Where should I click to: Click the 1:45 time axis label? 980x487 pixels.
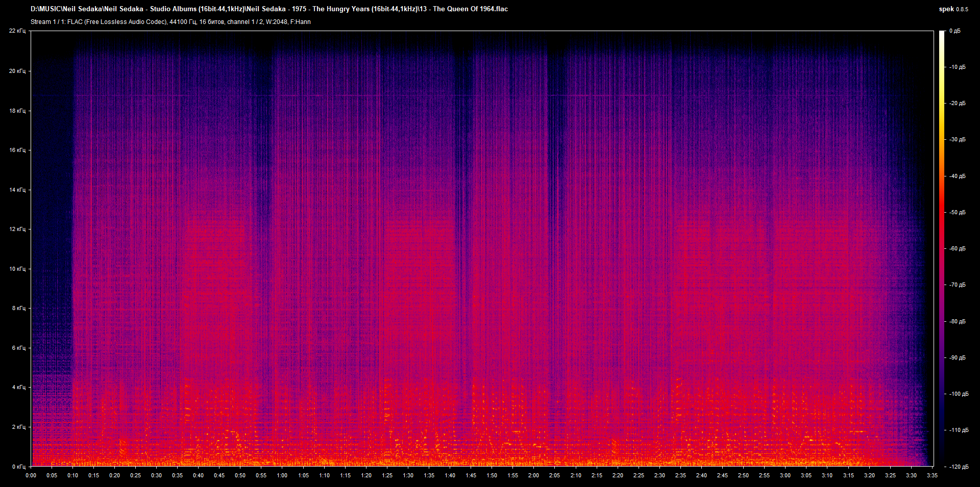[x=471, y=475]
